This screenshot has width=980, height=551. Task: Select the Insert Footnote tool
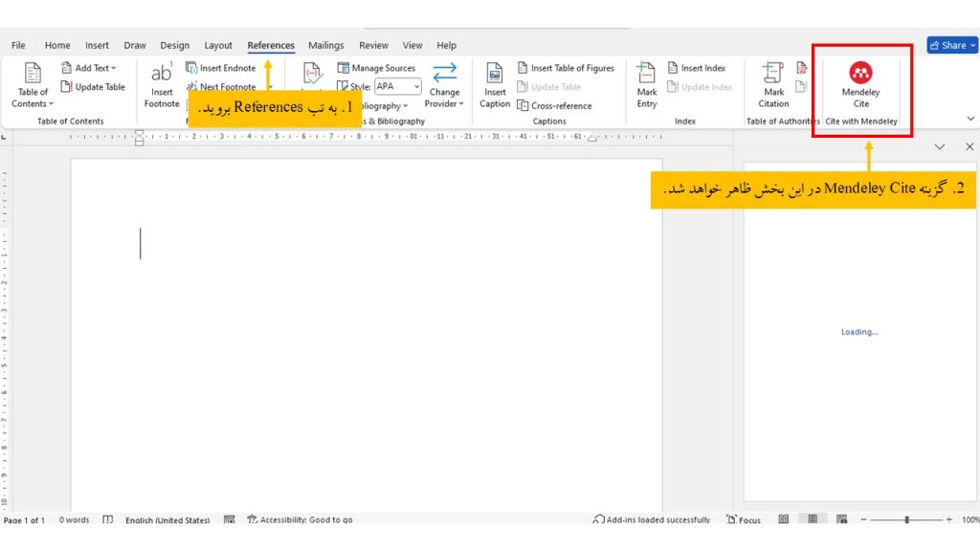[x=161, y=86]
